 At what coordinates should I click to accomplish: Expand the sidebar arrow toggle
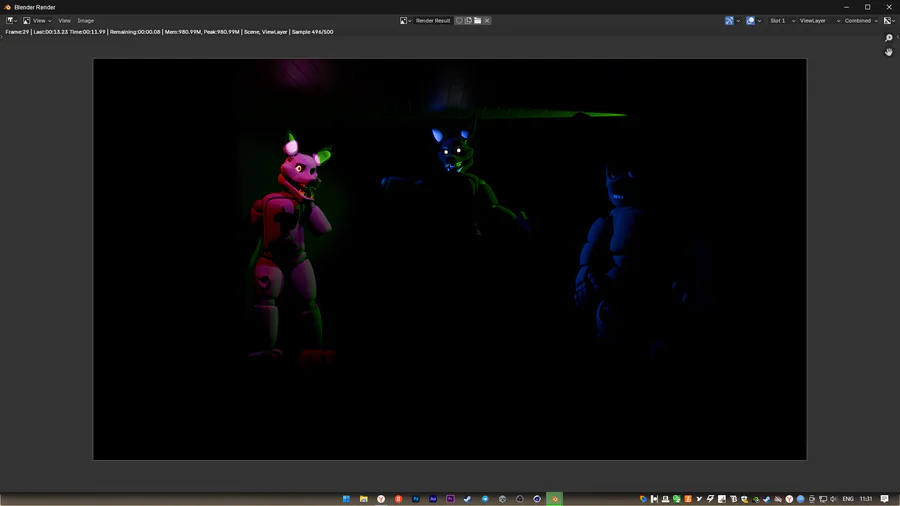click(898, 37)
